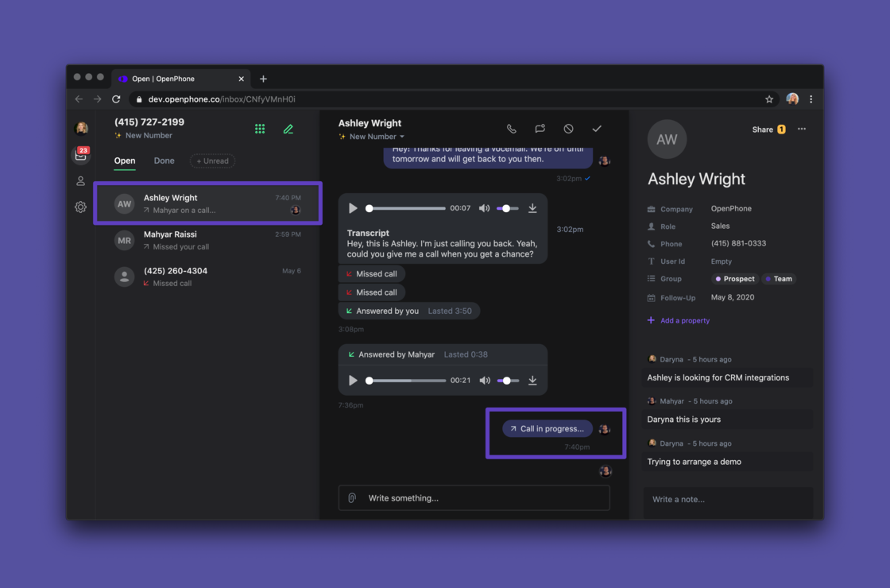Go forward in browser
The height and width of the screenshot is (588, 890).
98,99
